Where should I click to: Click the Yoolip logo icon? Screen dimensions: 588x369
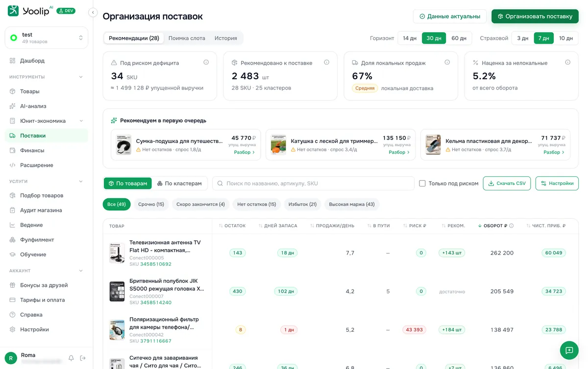click(13, 11)
